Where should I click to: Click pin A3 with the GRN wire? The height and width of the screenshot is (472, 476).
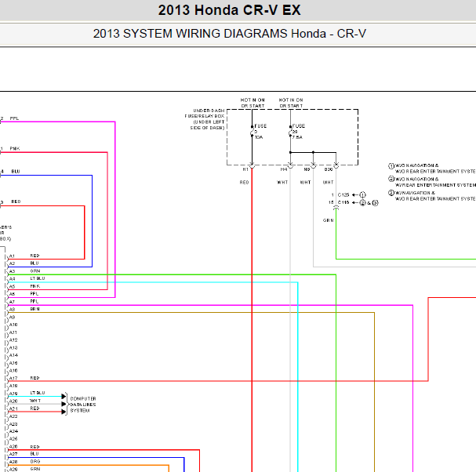pos(12,271)
